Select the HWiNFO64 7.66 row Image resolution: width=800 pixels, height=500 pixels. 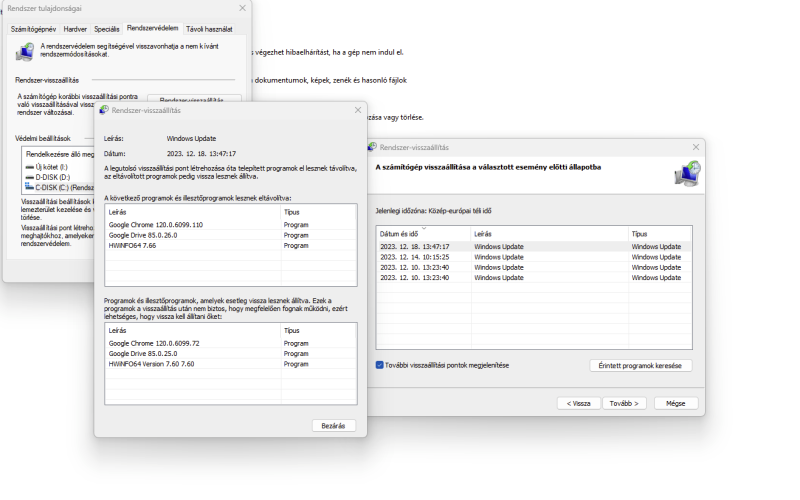[231, 245]
